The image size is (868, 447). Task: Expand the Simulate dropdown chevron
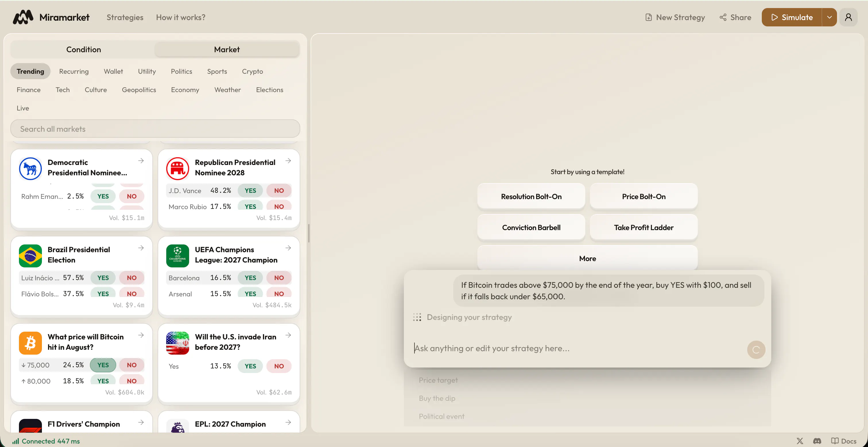pos(830,17)
